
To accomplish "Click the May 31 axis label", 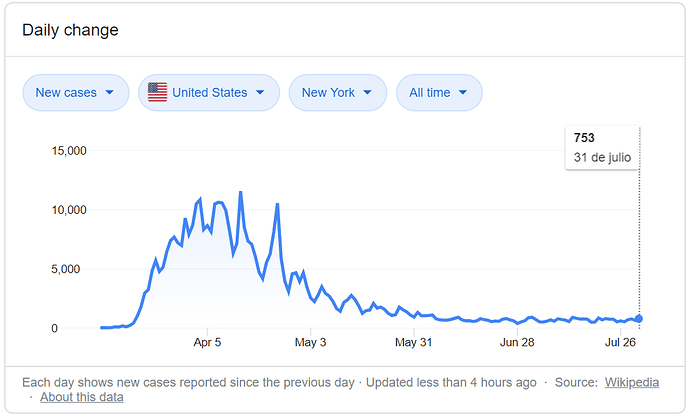I will pos(414,342).
